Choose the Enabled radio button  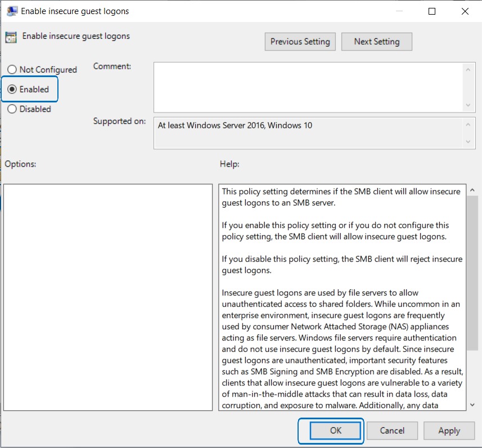click(x=12, y=89)
